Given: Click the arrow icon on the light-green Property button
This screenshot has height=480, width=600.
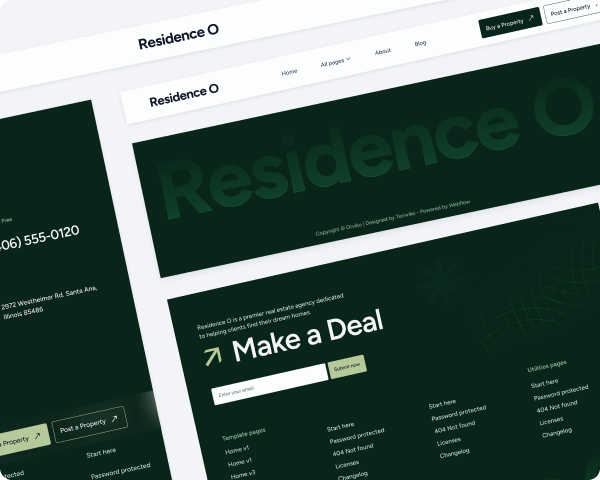Looking at the screenshot, I should (37, 436).
